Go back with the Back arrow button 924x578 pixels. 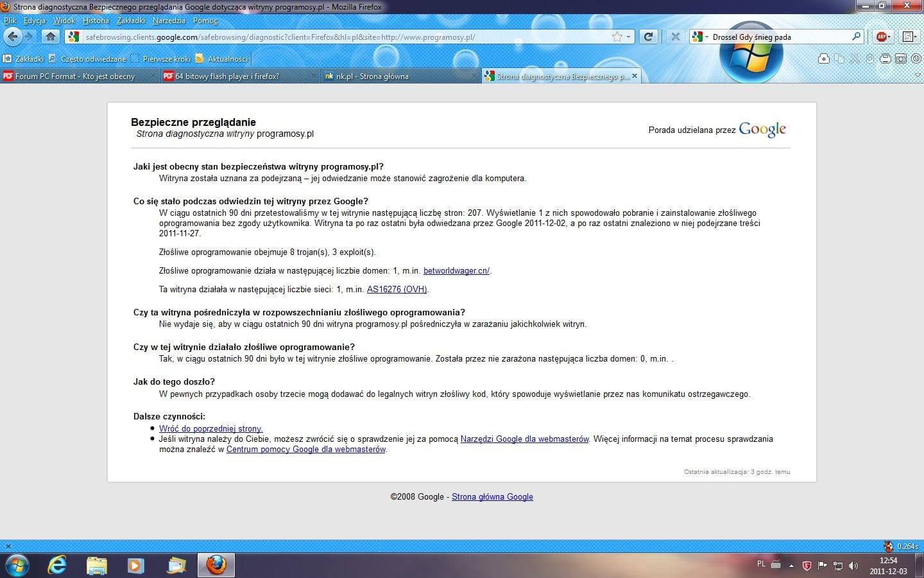pyautogui.click(x=12, y=37)
